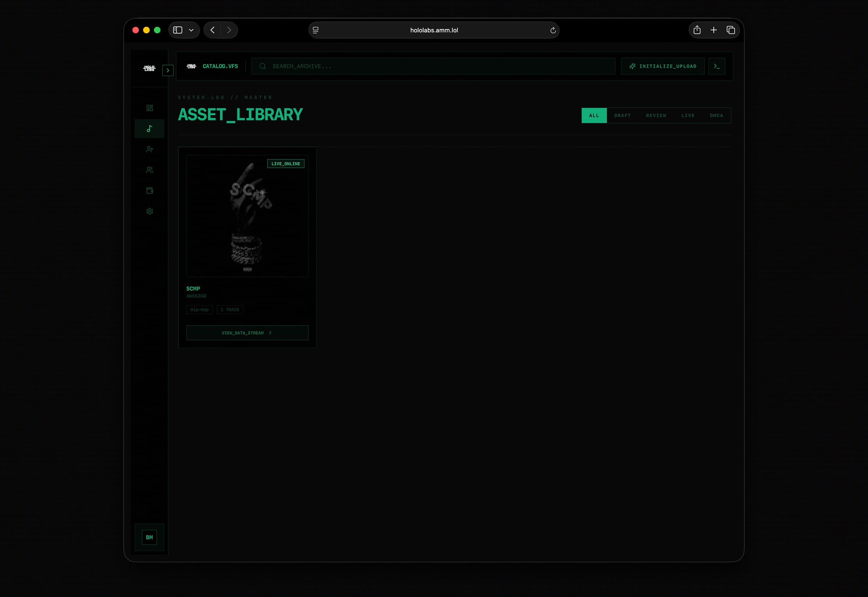Screen dimensions: 868x597
Task: Select the music asset icon in sidebar
Action: tap(149, 128)
